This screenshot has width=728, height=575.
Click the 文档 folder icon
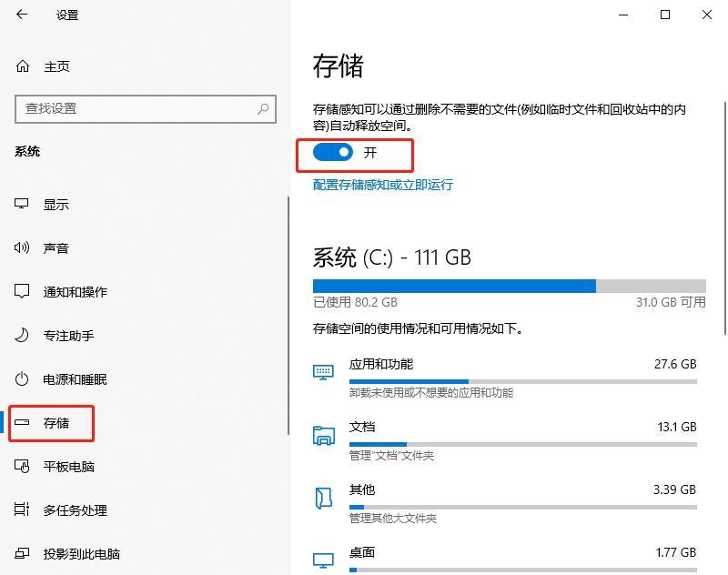tap(323, 434)
